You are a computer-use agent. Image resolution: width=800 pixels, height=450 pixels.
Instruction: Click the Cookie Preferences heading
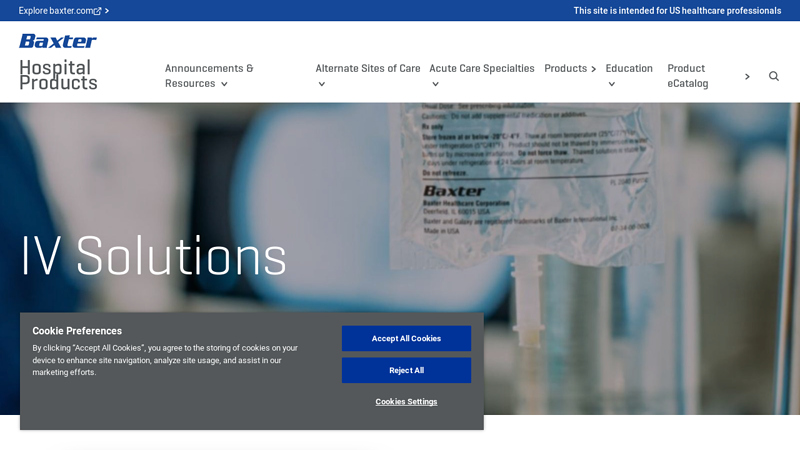coord(77,331)
